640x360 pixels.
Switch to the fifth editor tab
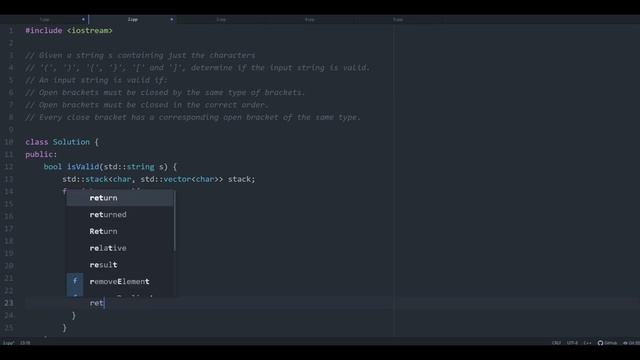pyautogui.click(x=398, y=19)
